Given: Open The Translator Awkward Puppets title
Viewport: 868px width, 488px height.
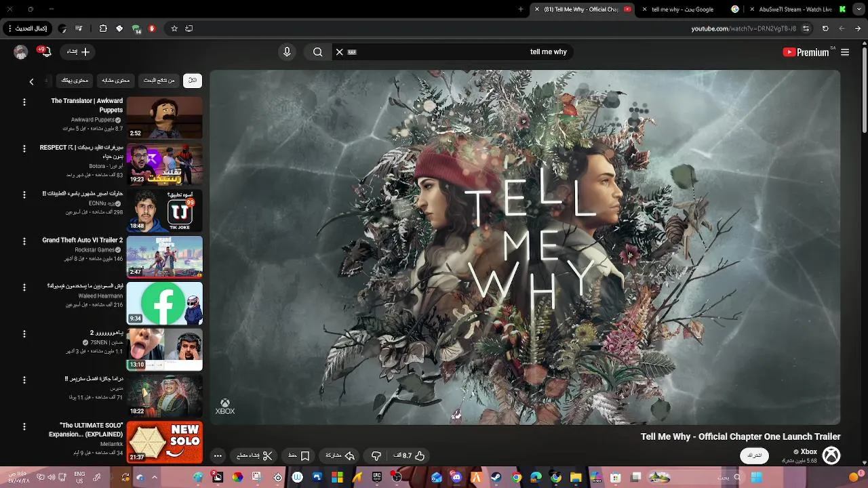Looking at the screenshot, I should (87, 105).
